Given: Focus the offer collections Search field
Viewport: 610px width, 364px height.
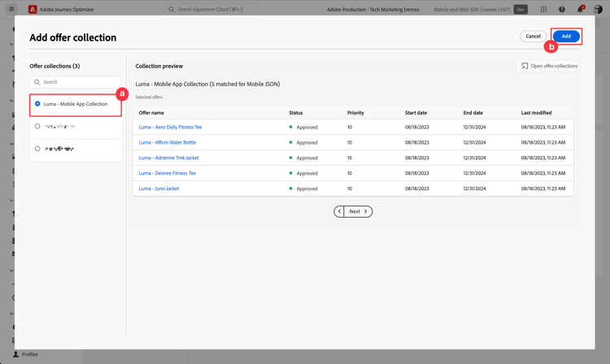Looking at the screenshot, I should [x=76, y=82].
